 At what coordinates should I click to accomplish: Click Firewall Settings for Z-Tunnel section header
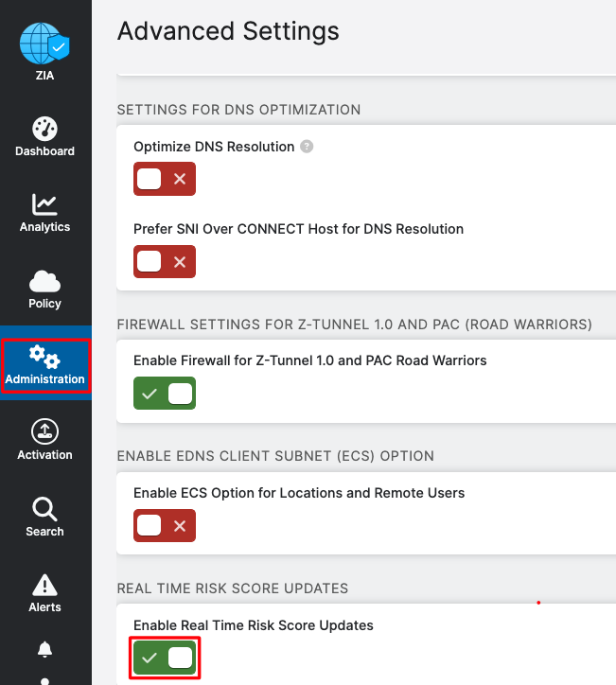pyautogui.click(x=354, y=325)
